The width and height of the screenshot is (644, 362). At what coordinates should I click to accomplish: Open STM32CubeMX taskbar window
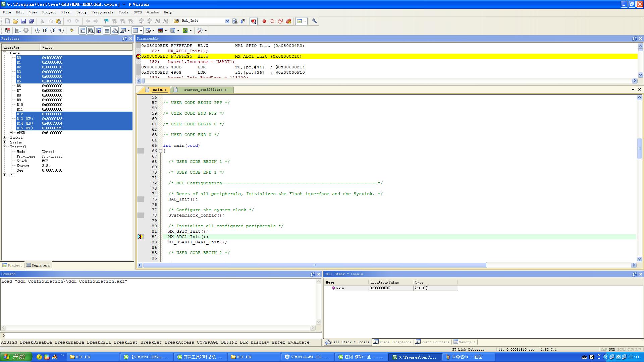coord(307,357)
